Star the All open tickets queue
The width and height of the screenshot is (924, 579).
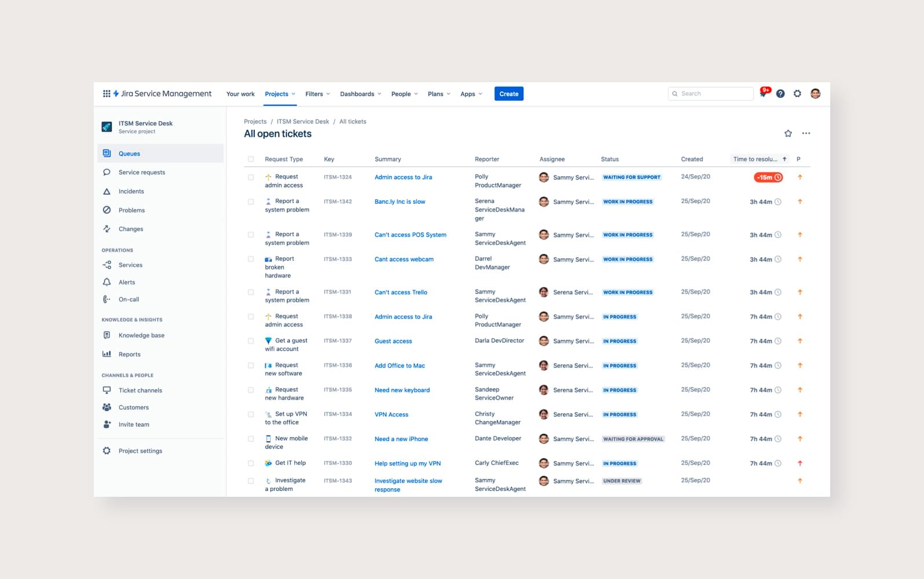tap(788, 134)
